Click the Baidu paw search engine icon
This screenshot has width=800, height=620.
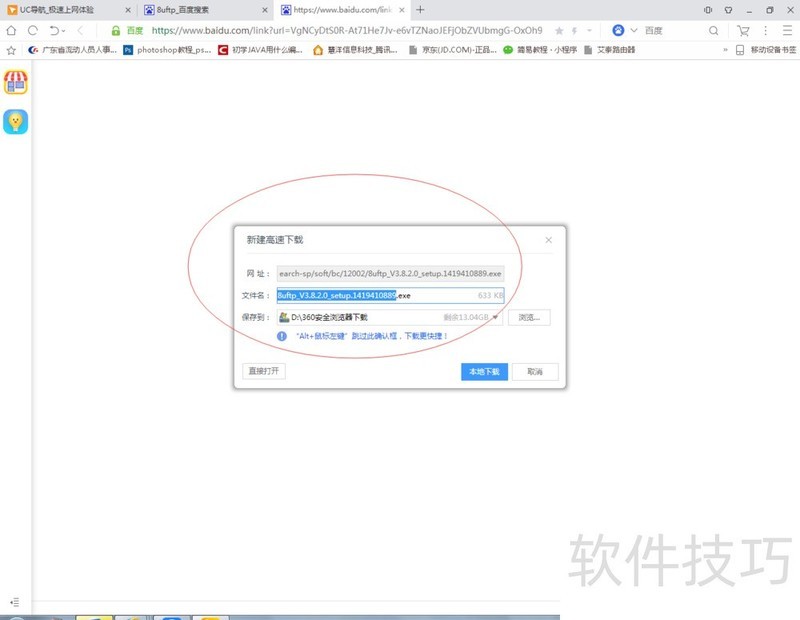[619, 30]
